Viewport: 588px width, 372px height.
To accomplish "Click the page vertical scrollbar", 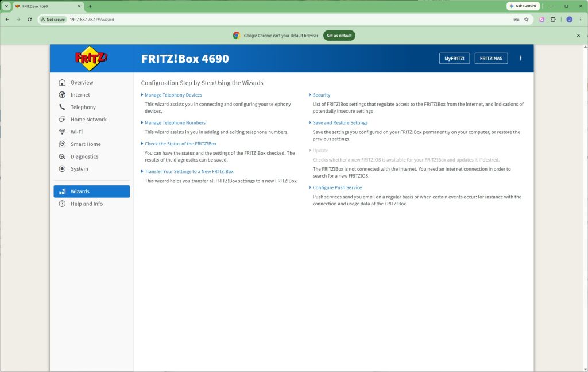I will (x=585, y=208).
